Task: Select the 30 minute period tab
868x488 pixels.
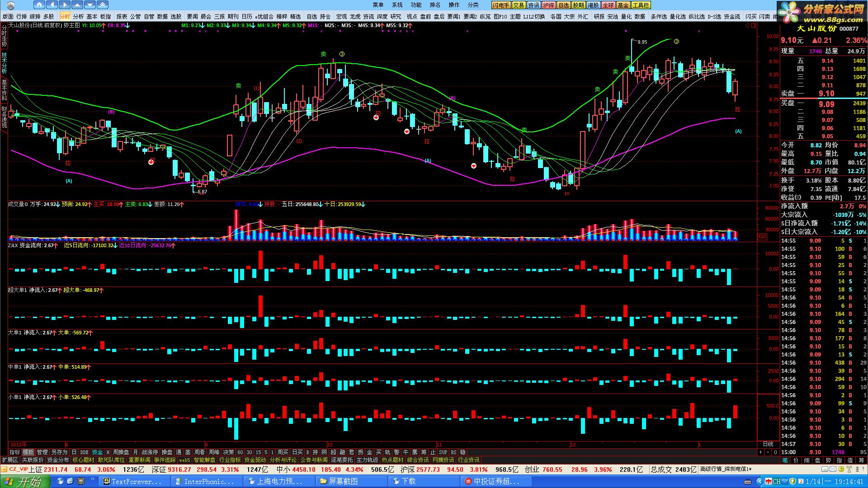Action: pos(249,452)
